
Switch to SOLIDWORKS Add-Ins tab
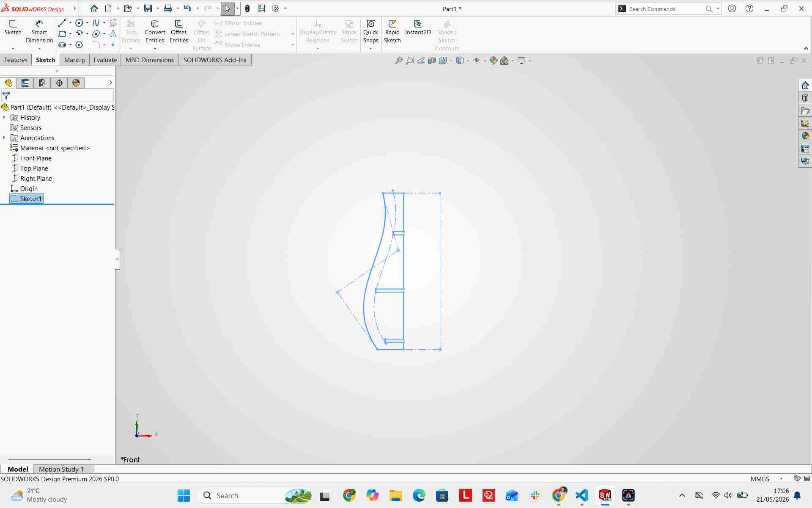pyautogui.click(x=215, y=60)
